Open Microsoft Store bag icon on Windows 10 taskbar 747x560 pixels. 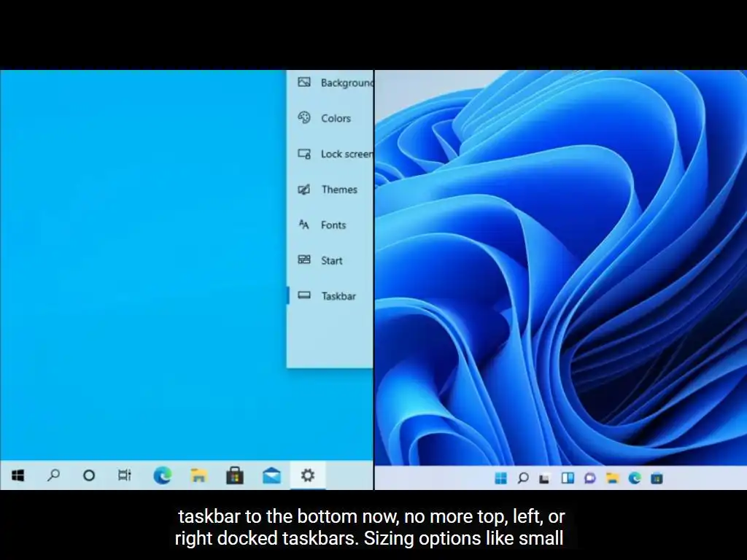click(x=234, y=475)
